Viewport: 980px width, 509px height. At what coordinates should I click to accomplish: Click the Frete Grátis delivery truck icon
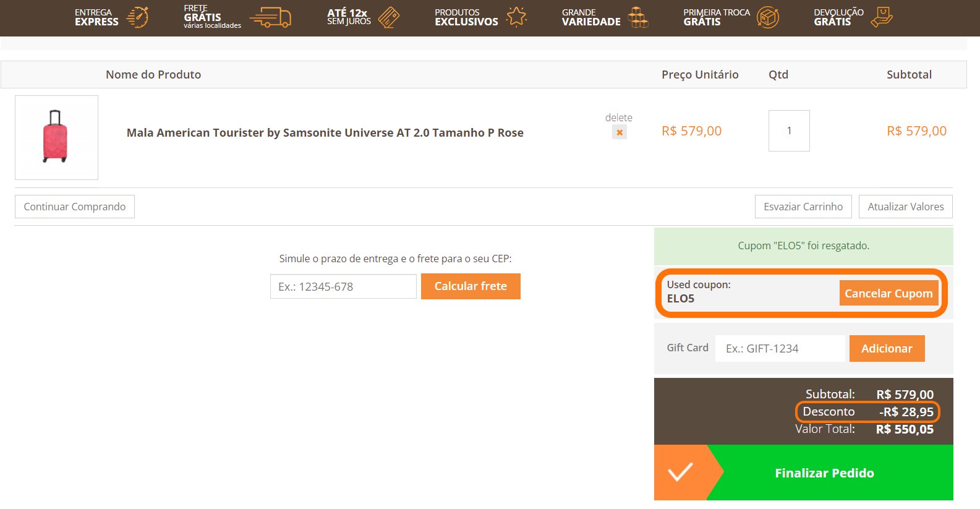click(270, 18)
